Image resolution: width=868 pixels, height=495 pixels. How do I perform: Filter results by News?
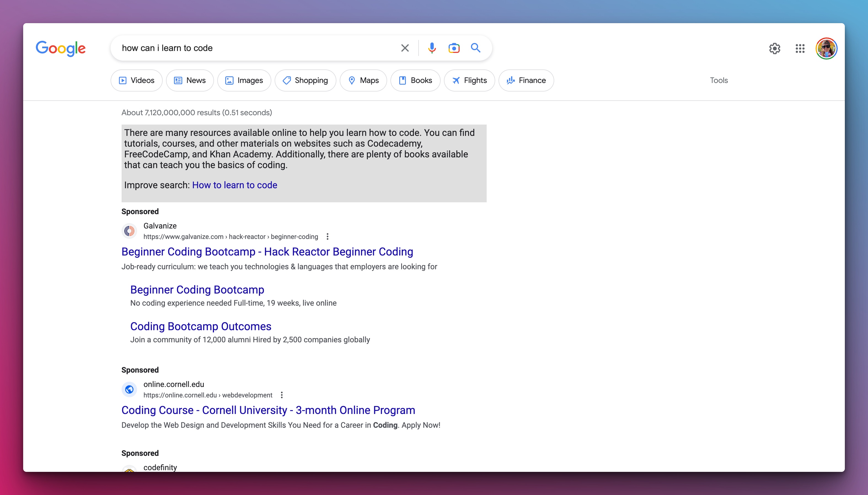tap(190, 80)
